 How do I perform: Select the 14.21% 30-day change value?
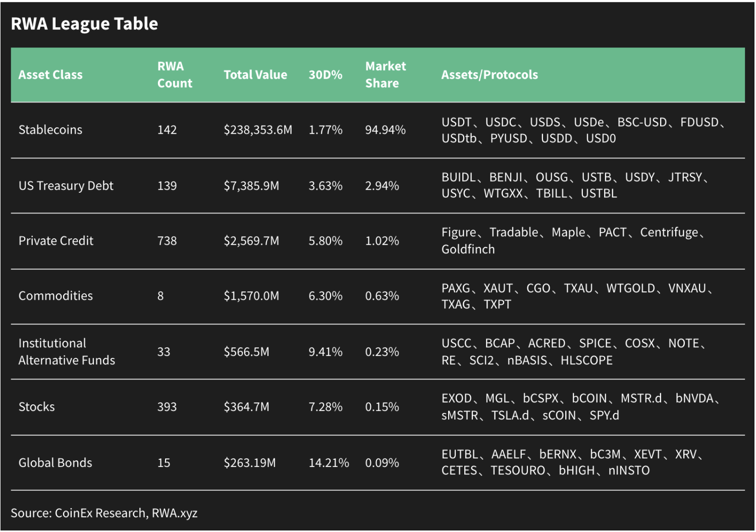[329, 463]
